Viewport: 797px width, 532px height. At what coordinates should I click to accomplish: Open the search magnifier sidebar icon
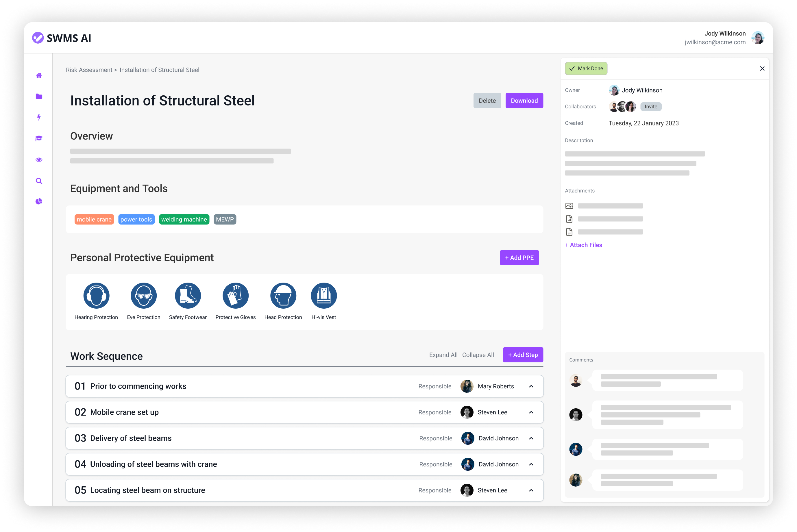coord(39,181)
